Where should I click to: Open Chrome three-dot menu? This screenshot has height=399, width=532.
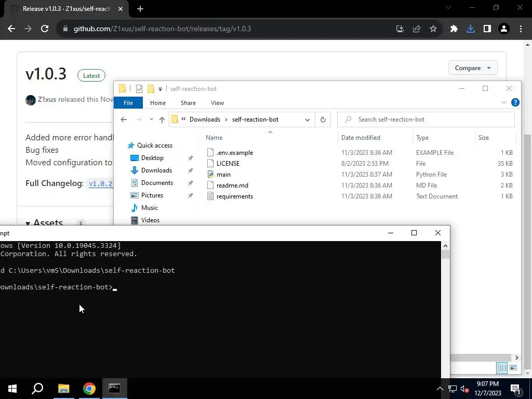[x=521, y=29]
